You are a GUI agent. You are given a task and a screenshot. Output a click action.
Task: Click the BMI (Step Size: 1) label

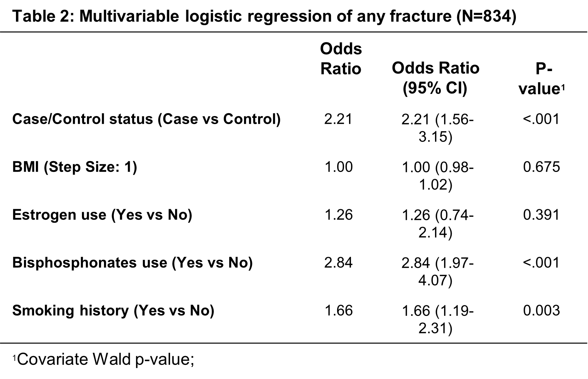coord(75,167)
